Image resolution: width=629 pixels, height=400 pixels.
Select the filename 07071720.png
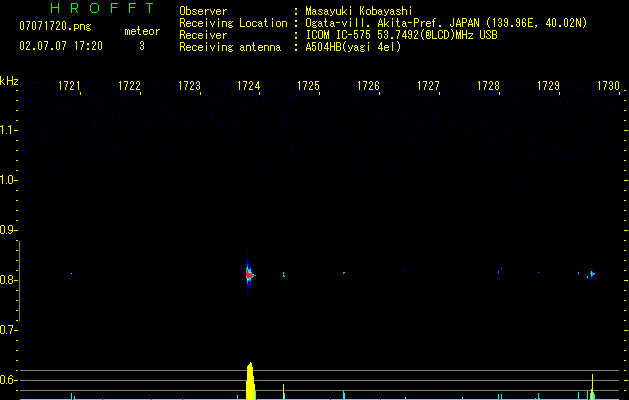tap(55, 27)
